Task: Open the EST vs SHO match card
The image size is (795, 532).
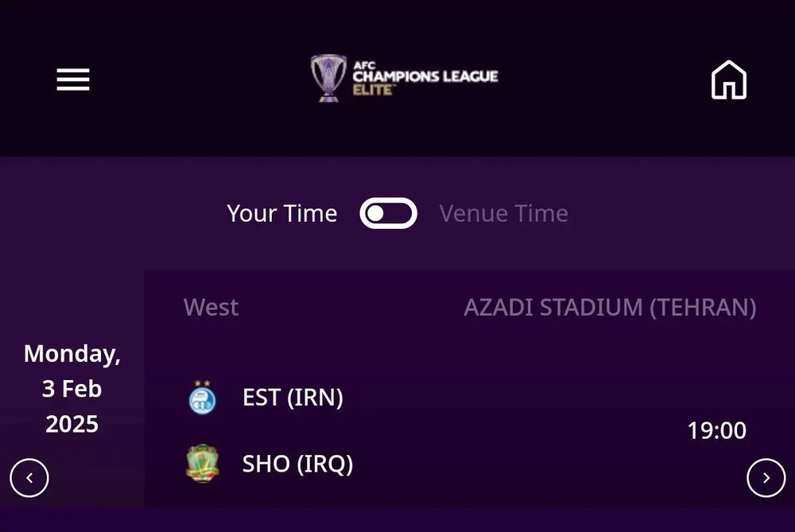Action: click(470, 388)
